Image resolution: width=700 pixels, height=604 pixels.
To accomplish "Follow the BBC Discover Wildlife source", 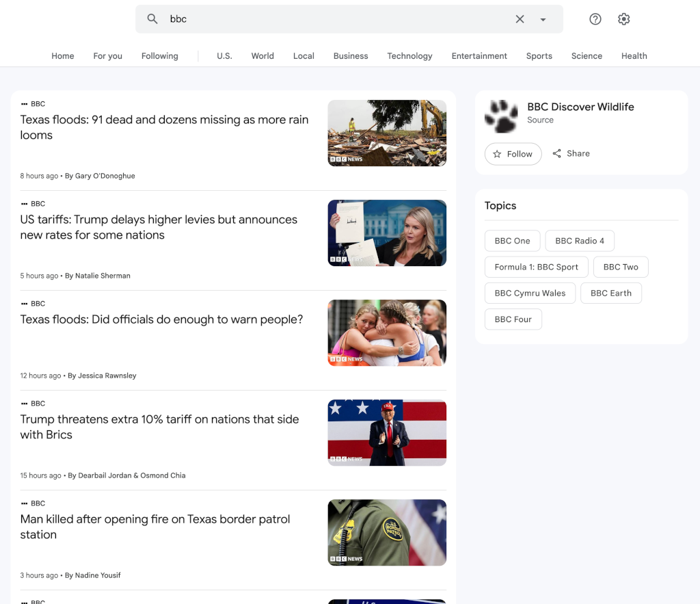I will coord(513,154).
